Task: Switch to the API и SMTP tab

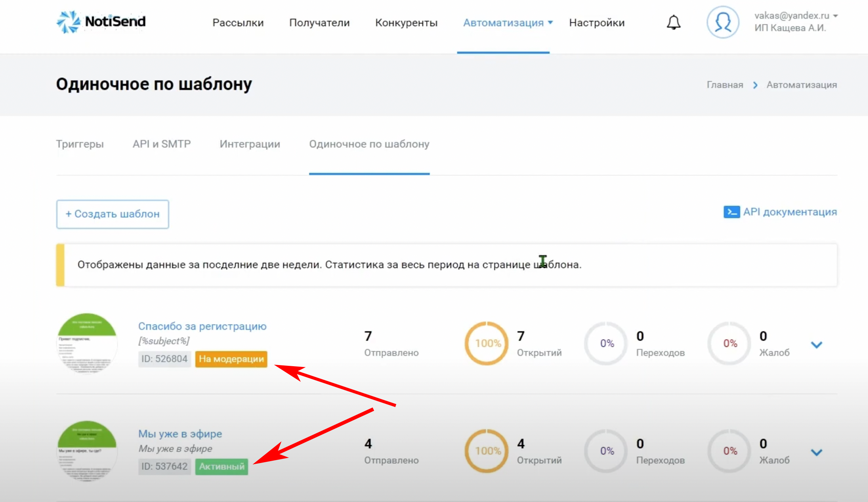Action: click(162, 144)
